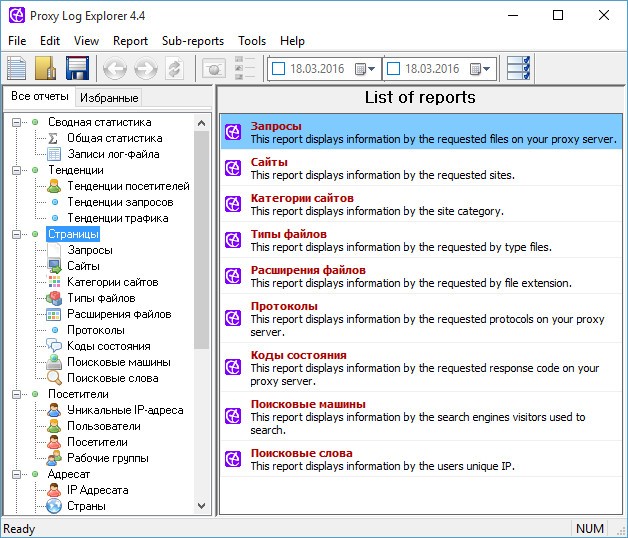Switch to the Избранные tab
Image resolution: width=628 pixels, height=538 pixels.
(110, 97)
